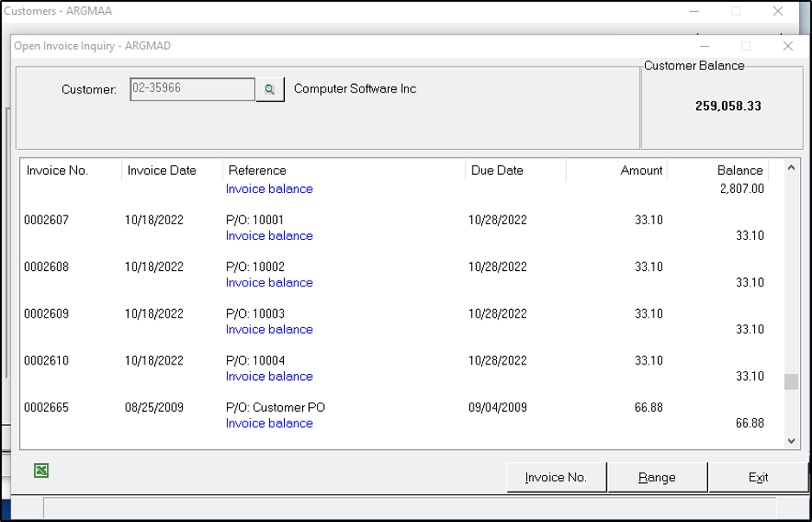The height and width of the screenshot is (522, 812).
Task: Click reference P/O: 10001
Action: point(255,220)
